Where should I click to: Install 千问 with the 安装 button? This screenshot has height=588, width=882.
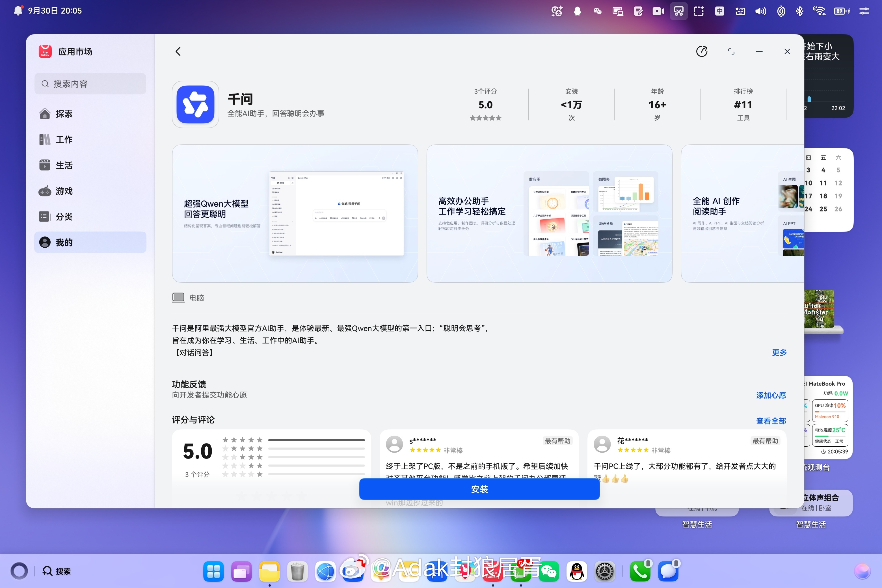point(479,489)
